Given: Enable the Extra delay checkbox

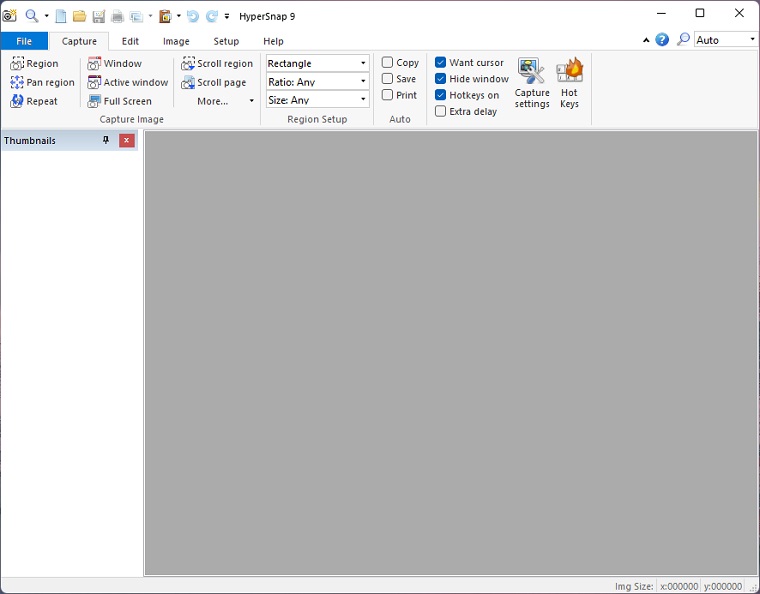Looking at the screenshot, I should coord(441,111).
